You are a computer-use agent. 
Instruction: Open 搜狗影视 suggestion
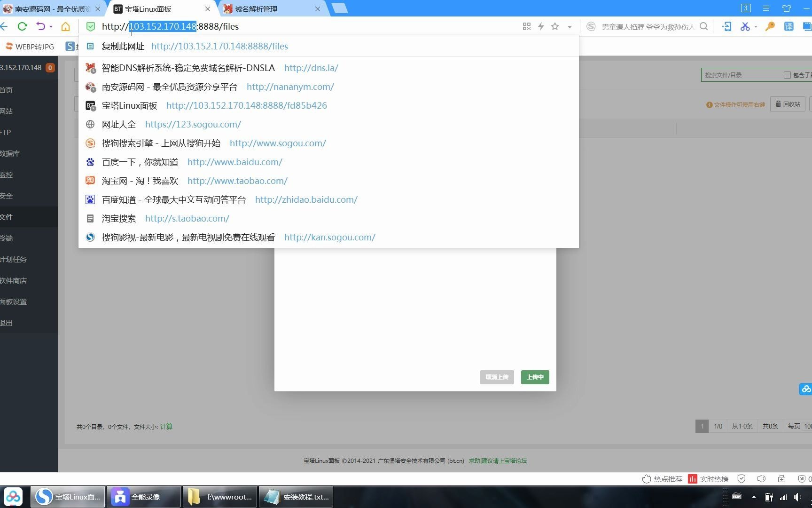point(328,237)
